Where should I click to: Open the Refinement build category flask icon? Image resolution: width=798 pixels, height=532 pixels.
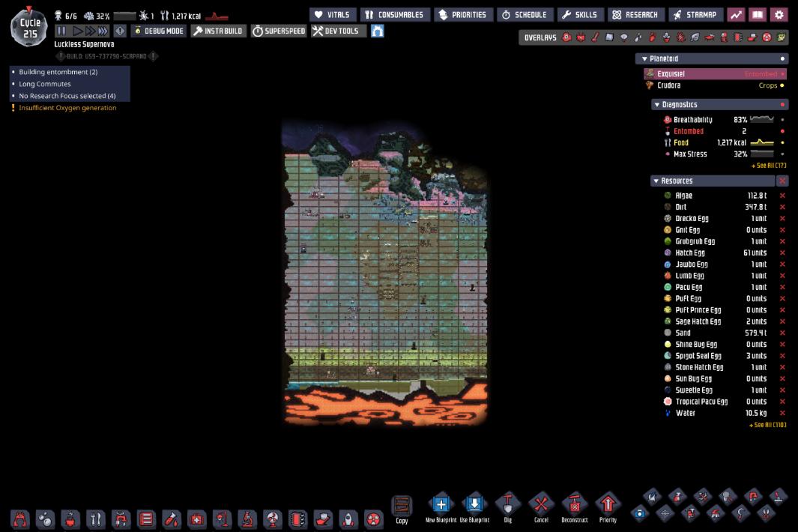tap(172, 519)
